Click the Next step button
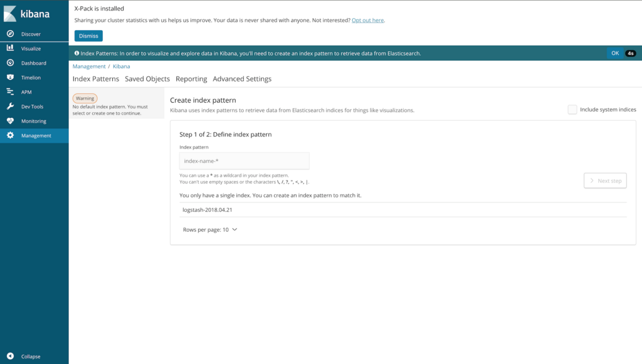The image size is (642, 364). [x=605, y=181]
